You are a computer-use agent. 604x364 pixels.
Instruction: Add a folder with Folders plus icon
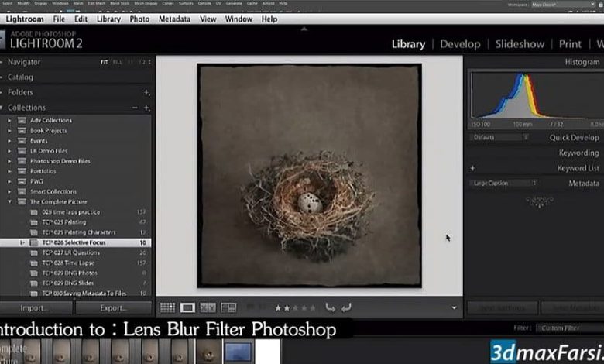146,92
